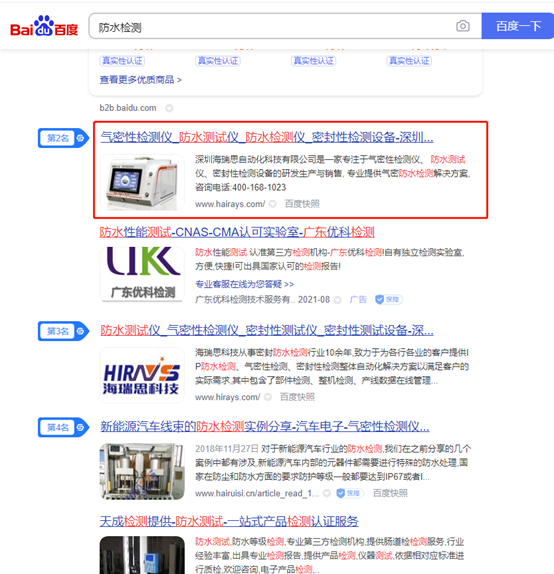Click www.hairays.com/ URL
Screen dimensions: 554x574
(x=230, y=204)
